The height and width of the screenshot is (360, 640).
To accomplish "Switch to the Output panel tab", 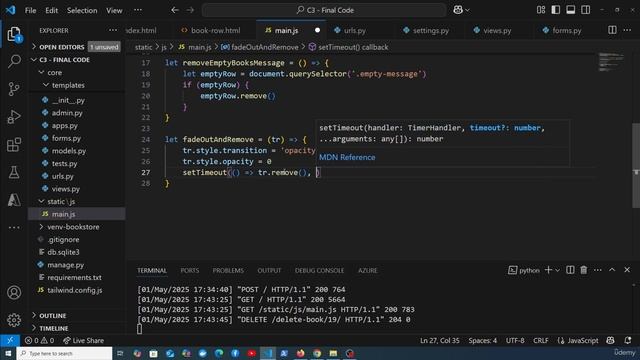I will (x=269, y=270).
